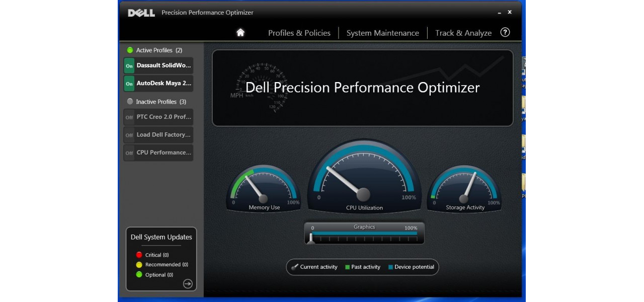This screenshot has width=644, height=302.
Task: Click the Critical (0) updates label
Action: pos(157,255)
